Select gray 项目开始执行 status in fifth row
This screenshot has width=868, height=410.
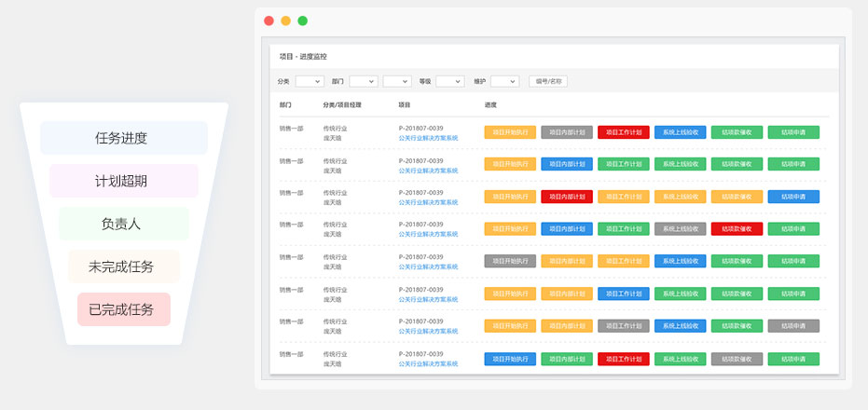point(510,262)
